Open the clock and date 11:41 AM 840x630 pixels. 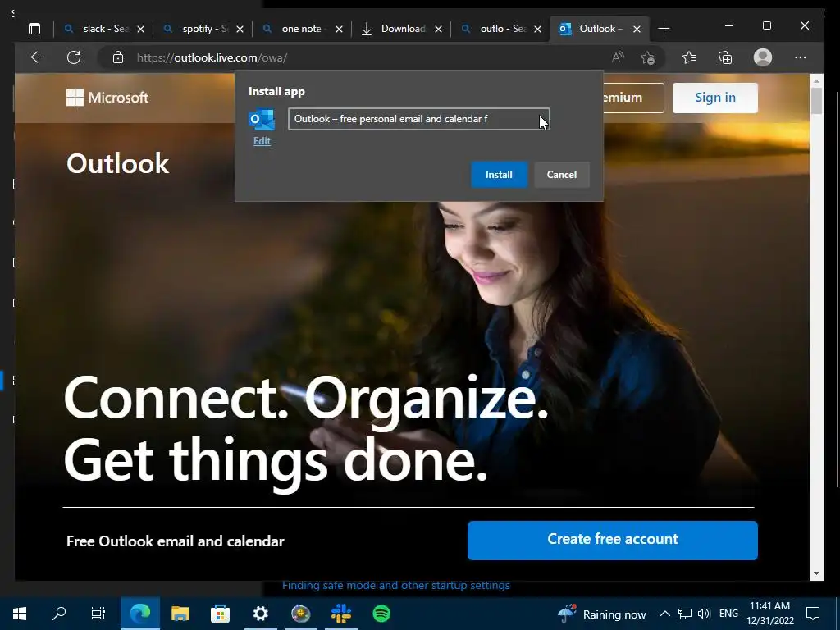coord(769,614)
